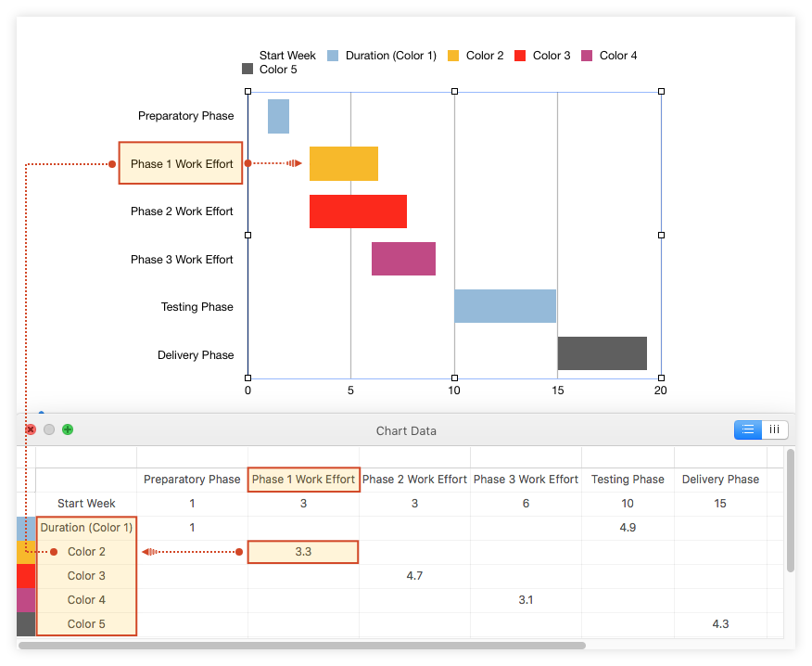Select the red Phase 2 Work Effort bar
This screenshot has width=812, height=666.
tap(358, 211)
